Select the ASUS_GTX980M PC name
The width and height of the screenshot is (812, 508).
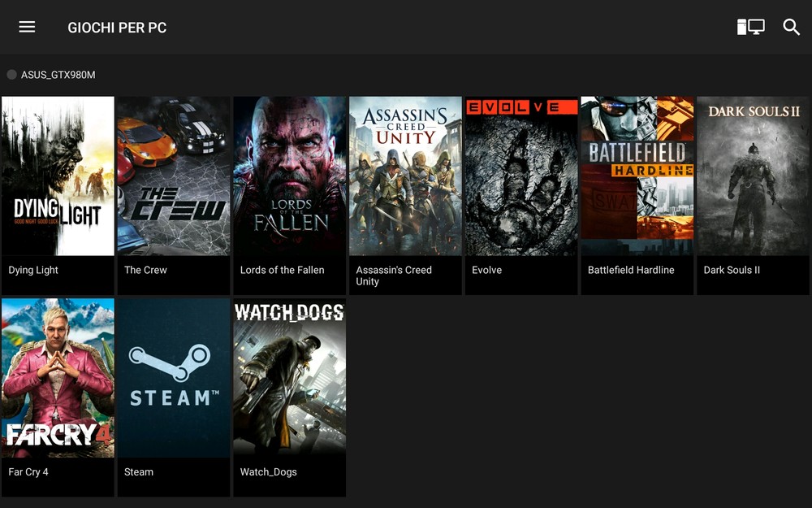click(58, 75)
